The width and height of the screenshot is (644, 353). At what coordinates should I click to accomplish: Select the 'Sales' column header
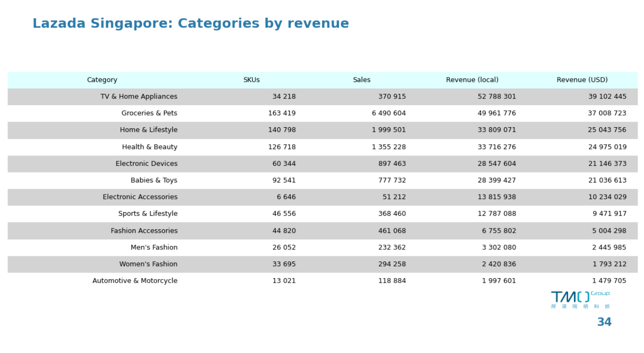(362, 80)
